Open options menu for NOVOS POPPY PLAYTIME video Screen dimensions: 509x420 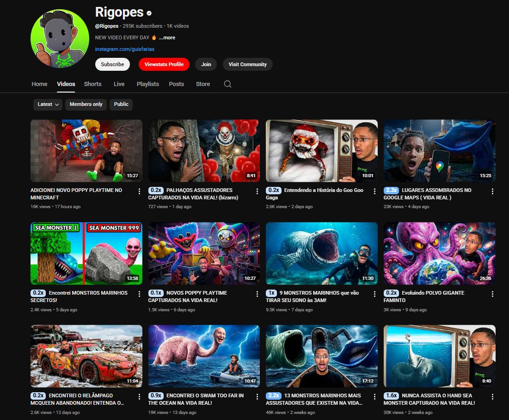(x=257, y=294)
